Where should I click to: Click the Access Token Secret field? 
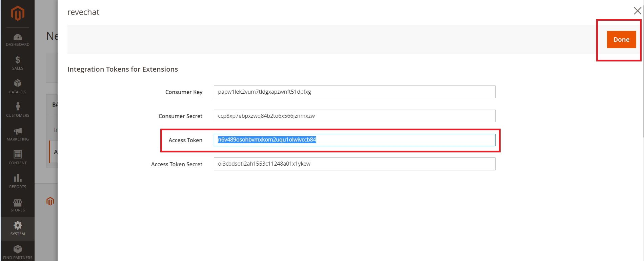point(354,164)
